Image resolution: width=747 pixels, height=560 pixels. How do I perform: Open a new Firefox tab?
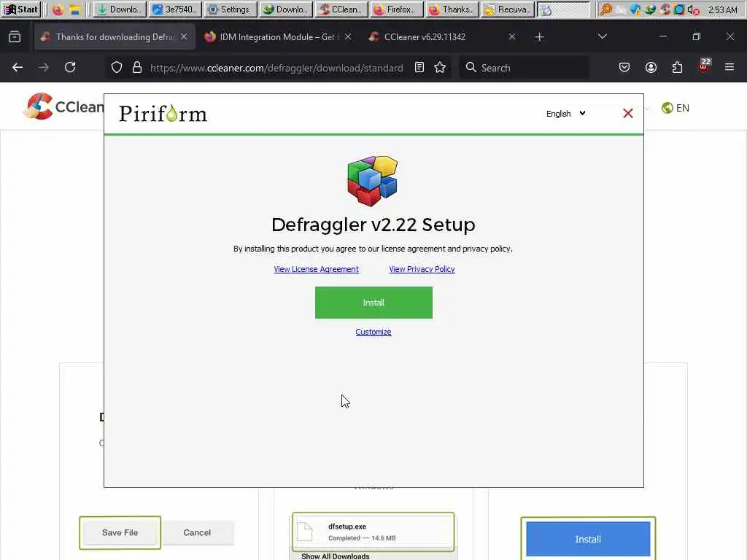click(x=539, y=36)
